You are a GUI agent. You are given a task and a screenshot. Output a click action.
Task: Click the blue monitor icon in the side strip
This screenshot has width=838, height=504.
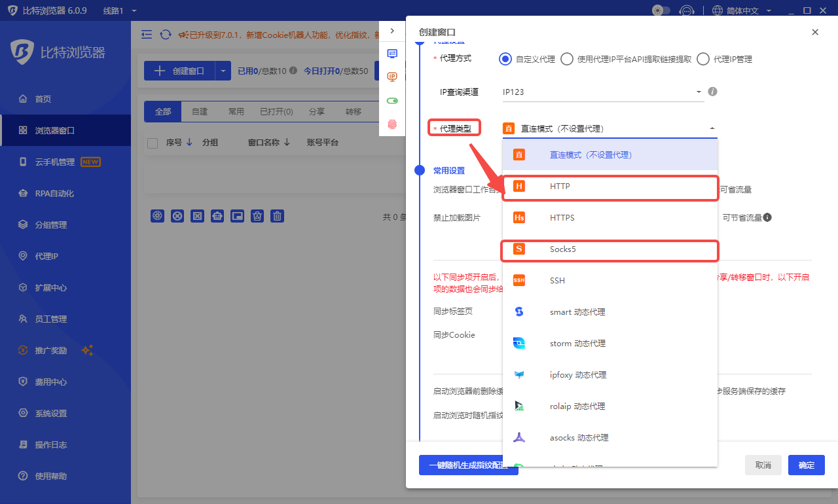pyautogui.click(x=392, y=54)
